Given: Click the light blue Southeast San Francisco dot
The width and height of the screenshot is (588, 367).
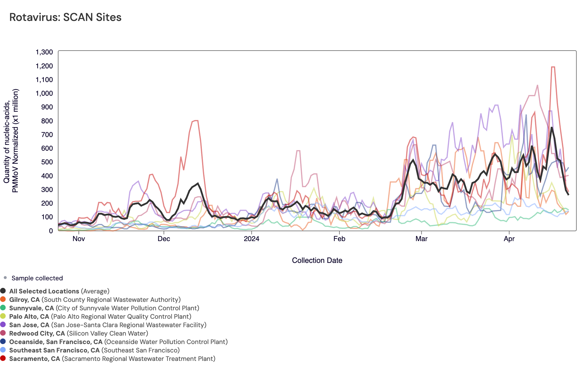Looking at the screenshot, I should [x=3, y=350].
